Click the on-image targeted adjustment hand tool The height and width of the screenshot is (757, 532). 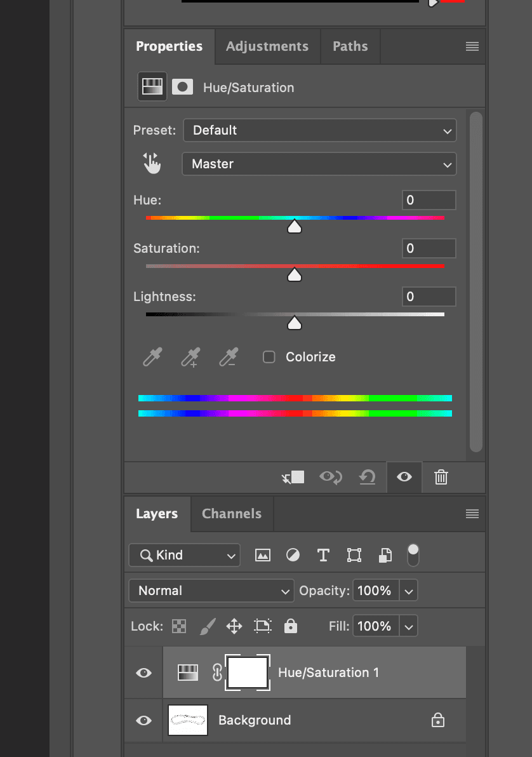(152, 164)
